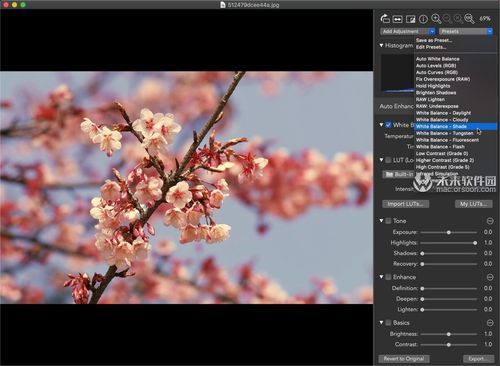500x366 pixels.
Task: Click the Import LUTs button
Action: (x=406, y=204)
